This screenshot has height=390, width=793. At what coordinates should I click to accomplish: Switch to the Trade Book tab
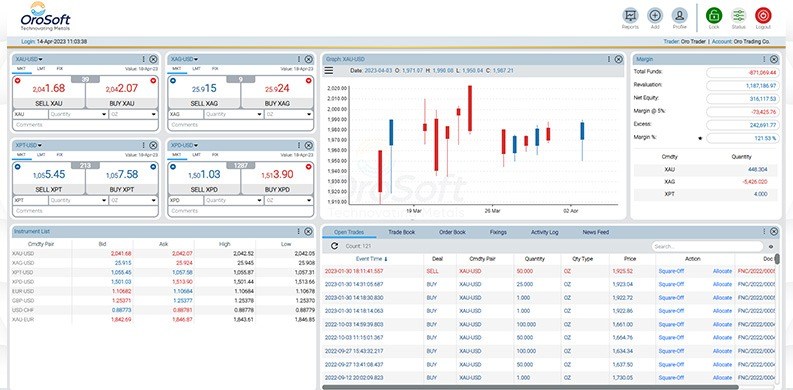(x=402, y=232)
